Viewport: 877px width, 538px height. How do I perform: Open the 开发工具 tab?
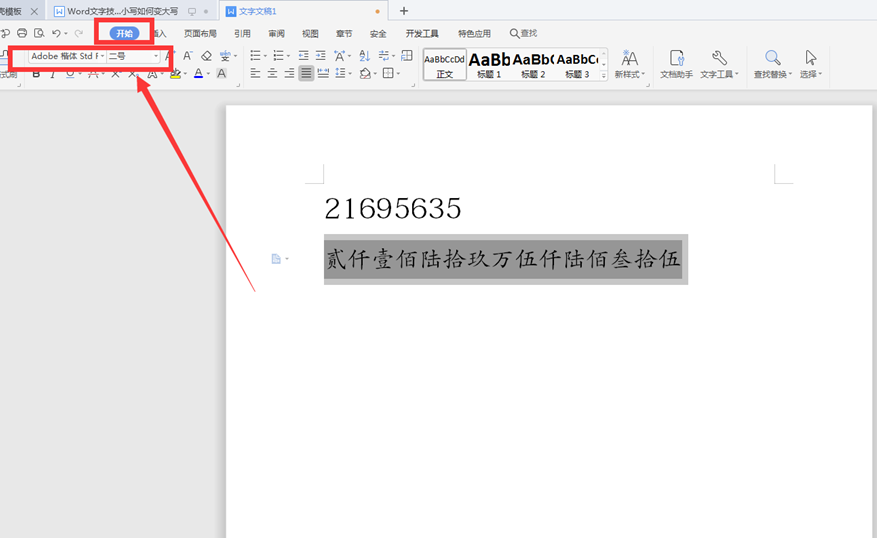click(x=422, y=34)
